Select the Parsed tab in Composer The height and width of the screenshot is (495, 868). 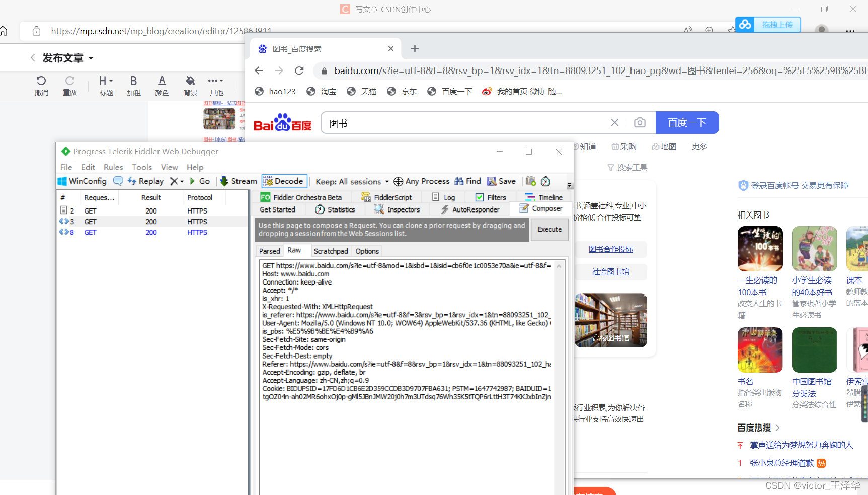(270, 251)
